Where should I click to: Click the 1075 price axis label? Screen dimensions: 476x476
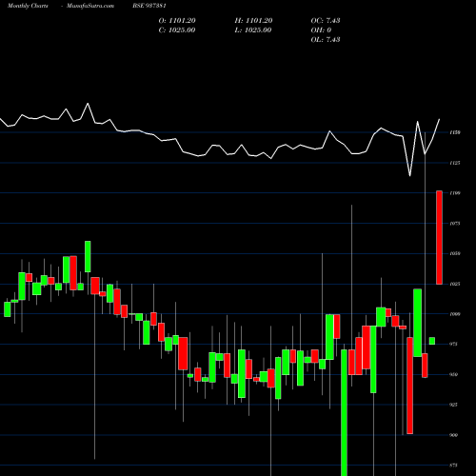[x=455, y=224]
